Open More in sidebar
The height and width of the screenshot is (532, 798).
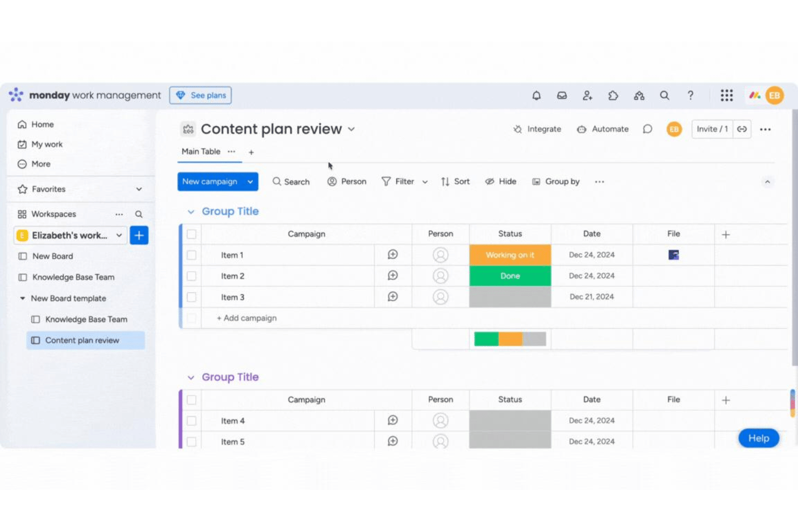(x=34, y=164)
